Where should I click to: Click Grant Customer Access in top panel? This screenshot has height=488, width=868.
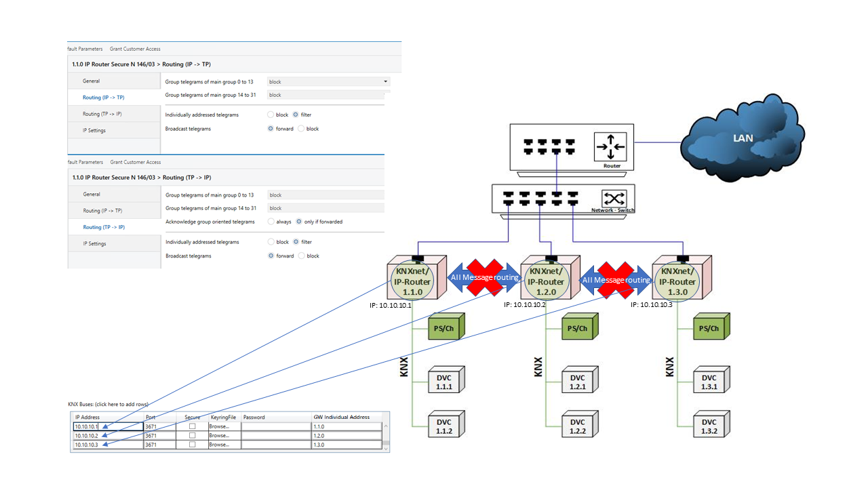point(136,49)
